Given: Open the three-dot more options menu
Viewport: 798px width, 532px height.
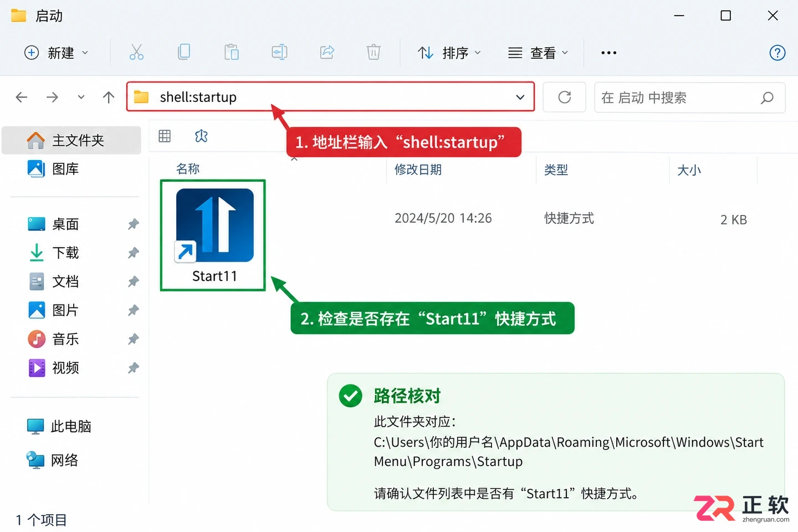Looking at the screenshot, I should [608, 53].
